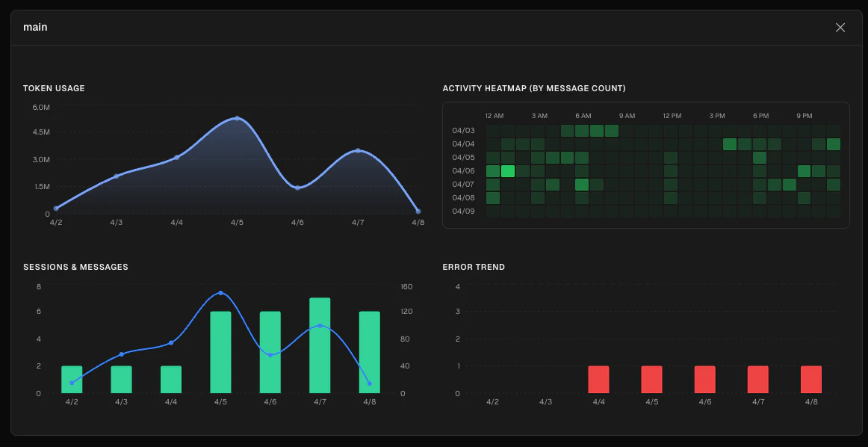Click the '04/09' heatmap row label
Viewport: 868px width, 447px height.
(463, 211)
